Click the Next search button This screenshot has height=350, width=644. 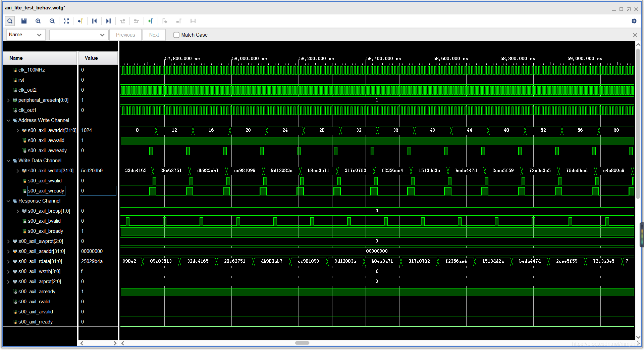154,35
